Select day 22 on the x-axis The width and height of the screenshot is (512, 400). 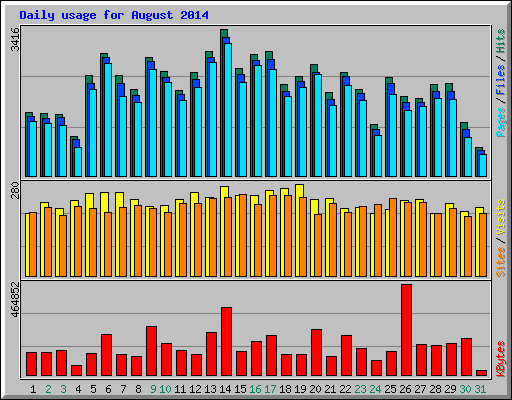coord(345,389)
